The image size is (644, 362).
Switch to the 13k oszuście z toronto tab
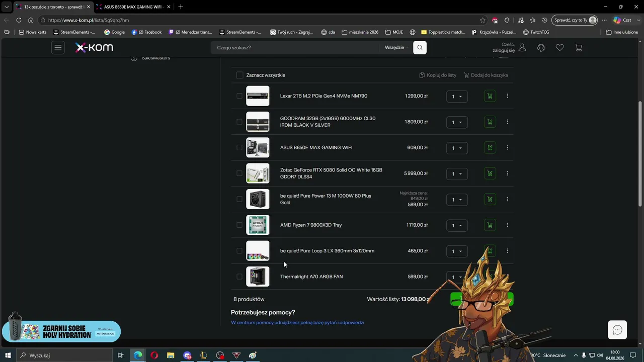click(x=53, y=7)
